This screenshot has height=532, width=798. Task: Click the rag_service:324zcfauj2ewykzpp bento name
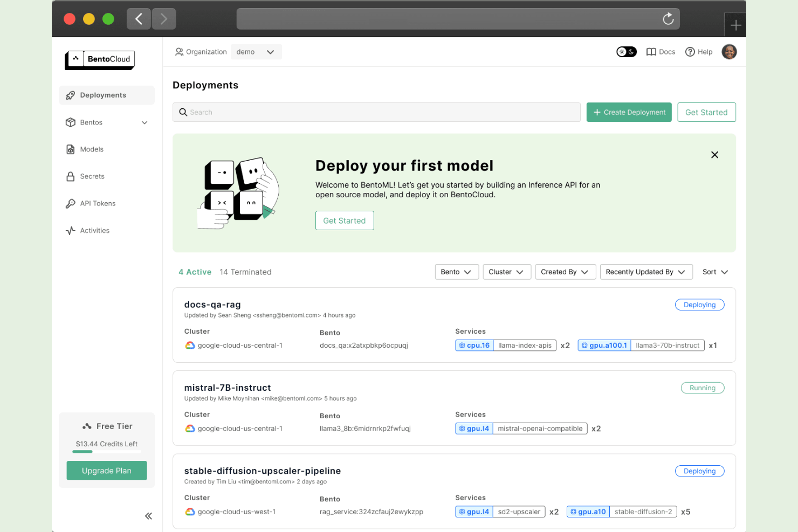tap(372, 512)
